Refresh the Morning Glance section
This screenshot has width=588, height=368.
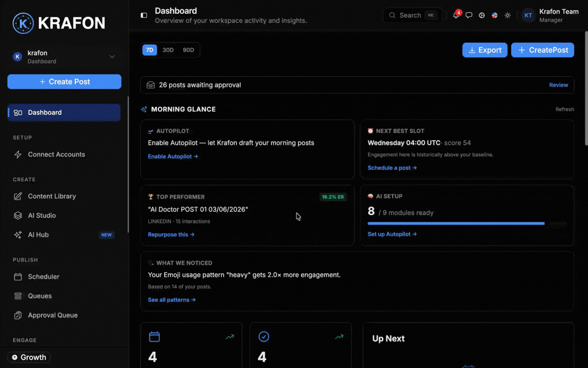pos(564,109)
